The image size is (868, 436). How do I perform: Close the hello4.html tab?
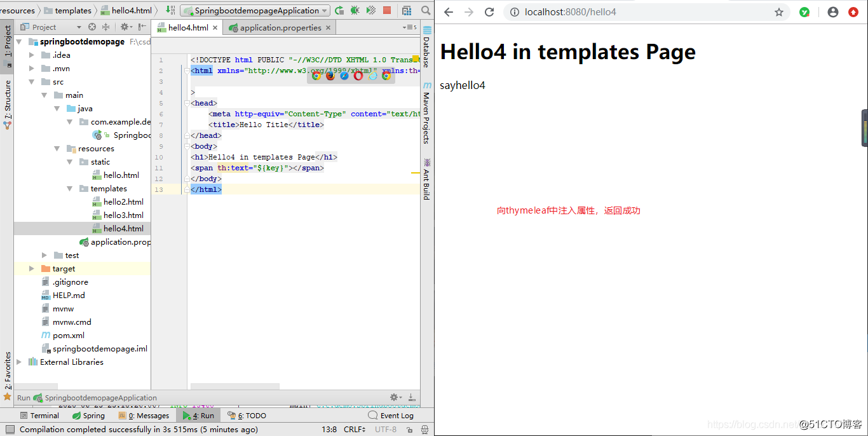tap(215, 28)
